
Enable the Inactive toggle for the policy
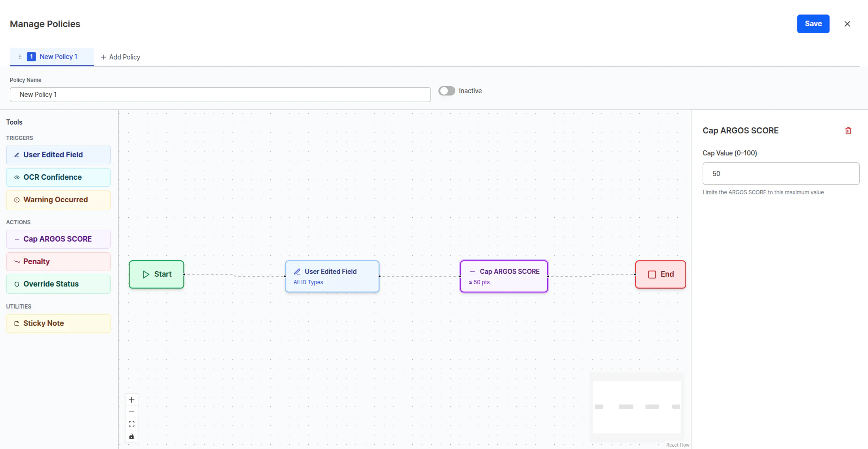click(x=446, y=91)
